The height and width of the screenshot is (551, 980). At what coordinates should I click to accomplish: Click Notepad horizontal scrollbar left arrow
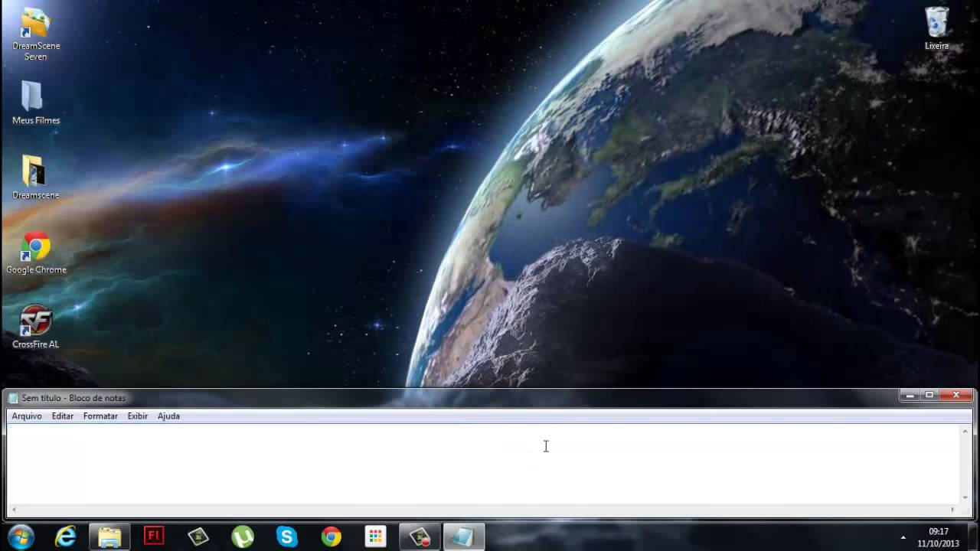(14, 510)
